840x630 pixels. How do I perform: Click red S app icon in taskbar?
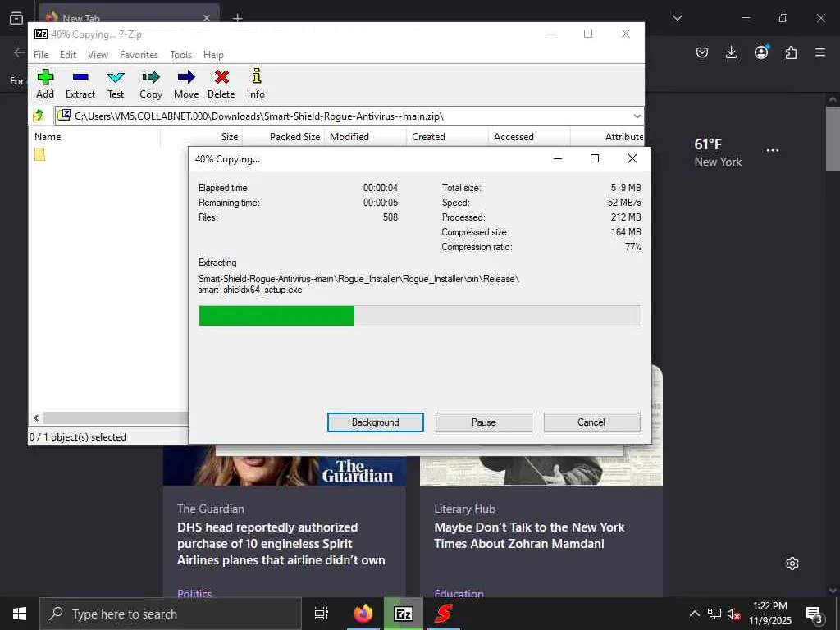[444, 614]
